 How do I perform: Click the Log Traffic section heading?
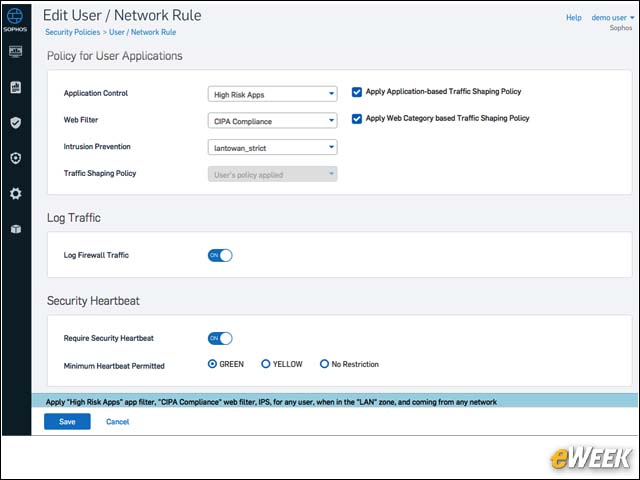[x=73, y=218]
